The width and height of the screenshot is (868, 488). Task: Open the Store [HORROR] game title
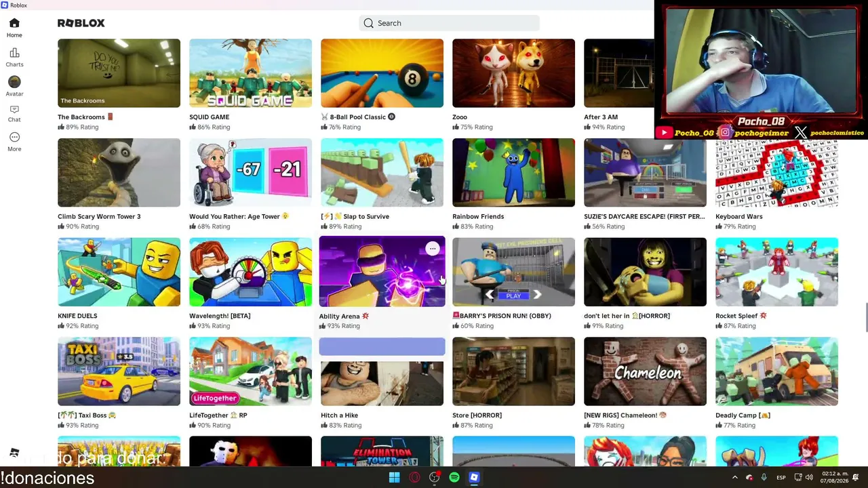pyautogui.click(x=477, y=415)
